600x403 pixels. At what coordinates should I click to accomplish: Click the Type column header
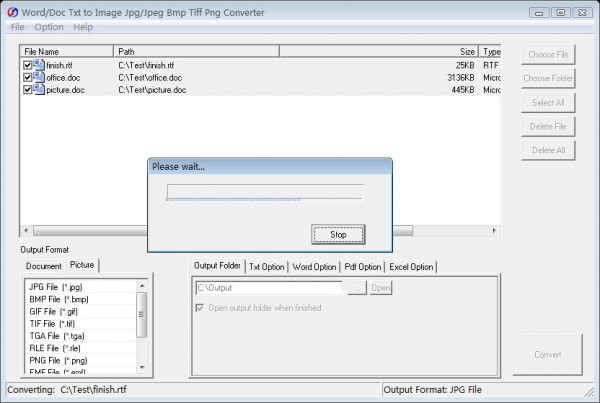490,51
